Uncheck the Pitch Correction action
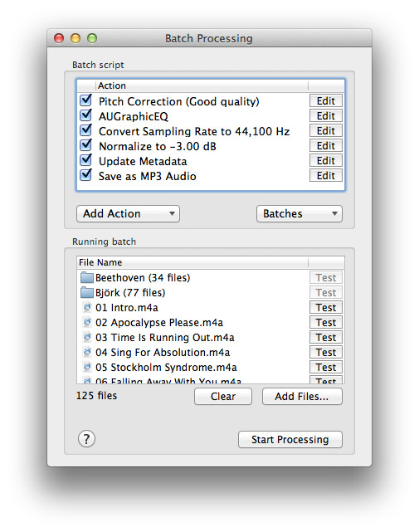 pos(85,100)
